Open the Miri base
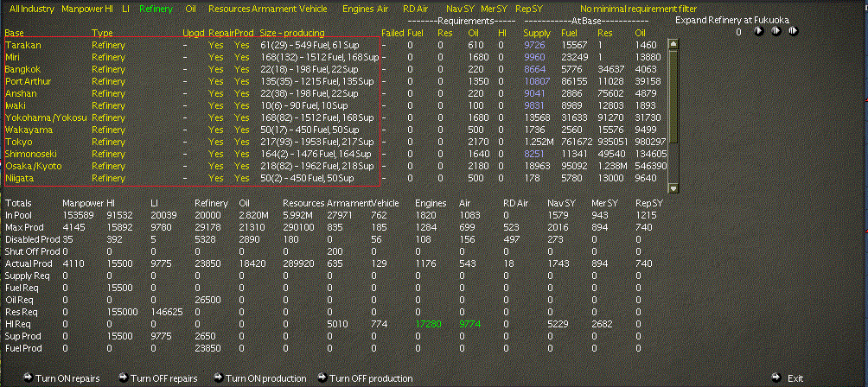The height and width of the screenshot is (387, 868). coord(13,58)
